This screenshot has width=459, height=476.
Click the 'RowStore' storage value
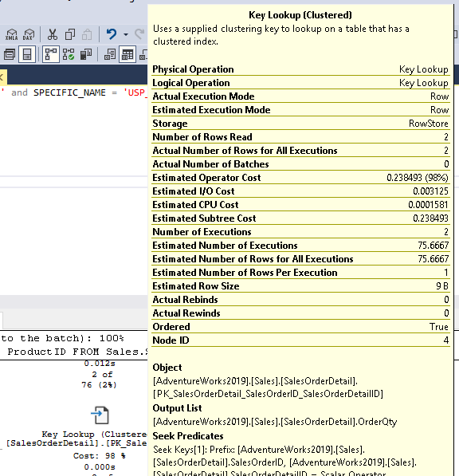(429, 124)
